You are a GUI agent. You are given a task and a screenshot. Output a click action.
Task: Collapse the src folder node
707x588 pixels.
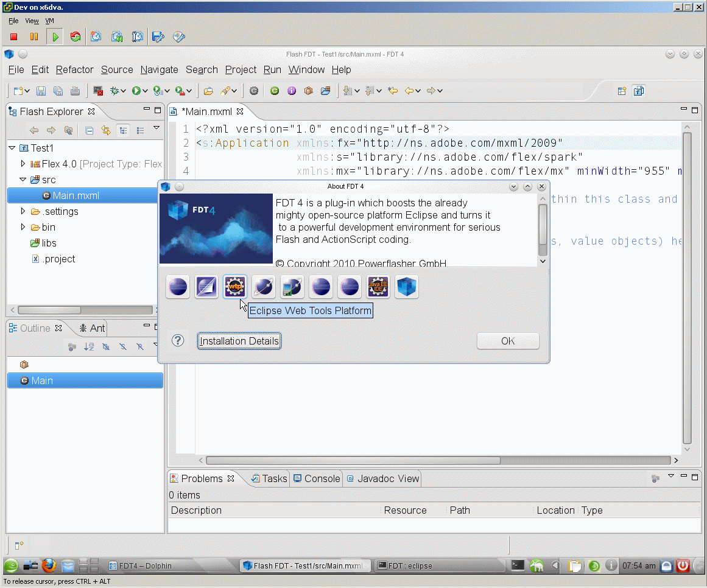coord(23,180)
